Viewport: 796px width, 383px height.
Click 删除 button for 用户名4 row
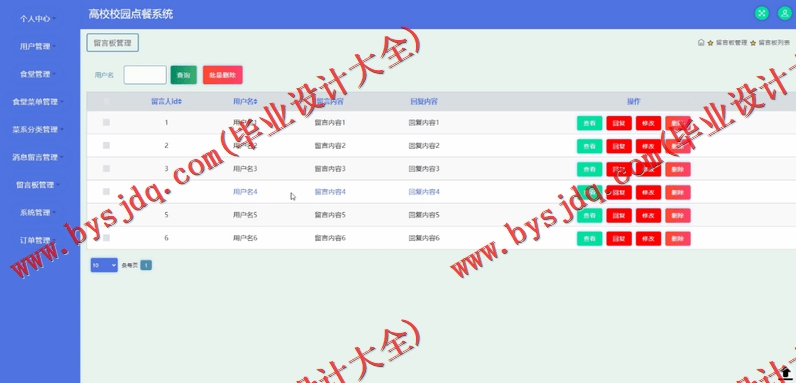pyautogui.click(x=678, y=193)
